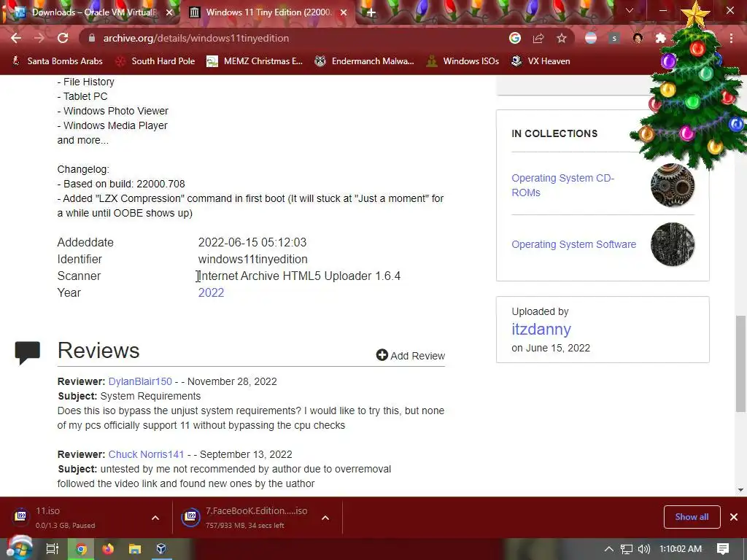747x560 pixels.
Task: Open the Operating System CD-ROMs collection
Action: tap(562, 185)
